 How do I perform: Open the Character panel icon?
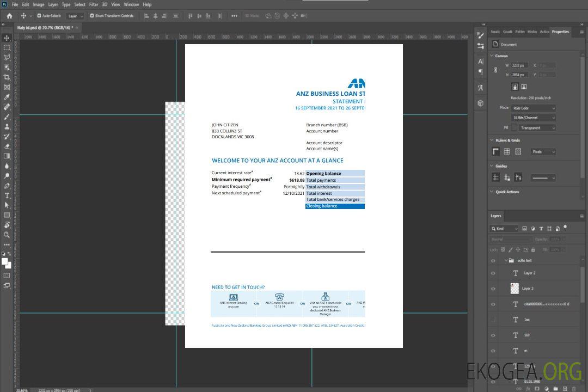pyautogui.click(x=480, y=61)
